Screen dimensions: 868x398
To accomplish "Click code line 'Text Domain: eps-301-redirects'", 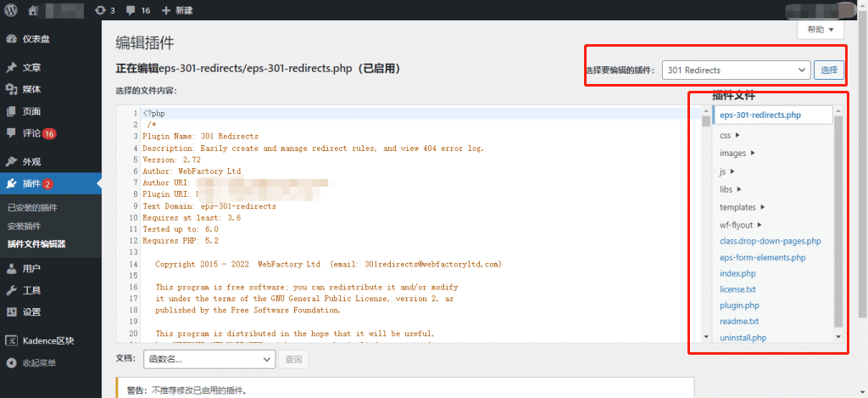I will (209, 206).
